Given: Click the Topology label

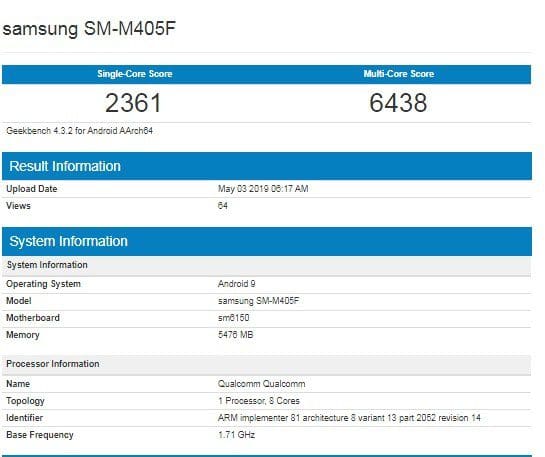Looking at the screenshot, I should [25, 401].
